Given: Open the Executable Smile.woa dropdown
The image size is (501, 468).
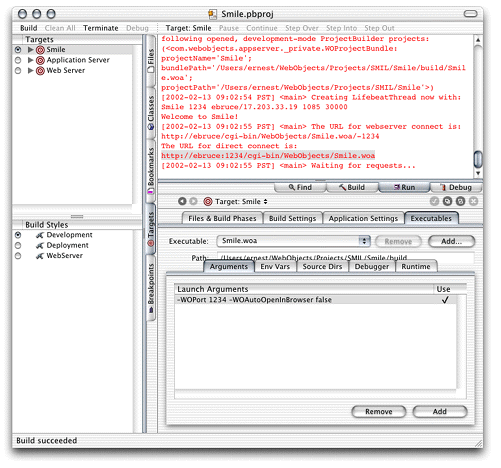Looking at the screenshot, I should point(294,241).
